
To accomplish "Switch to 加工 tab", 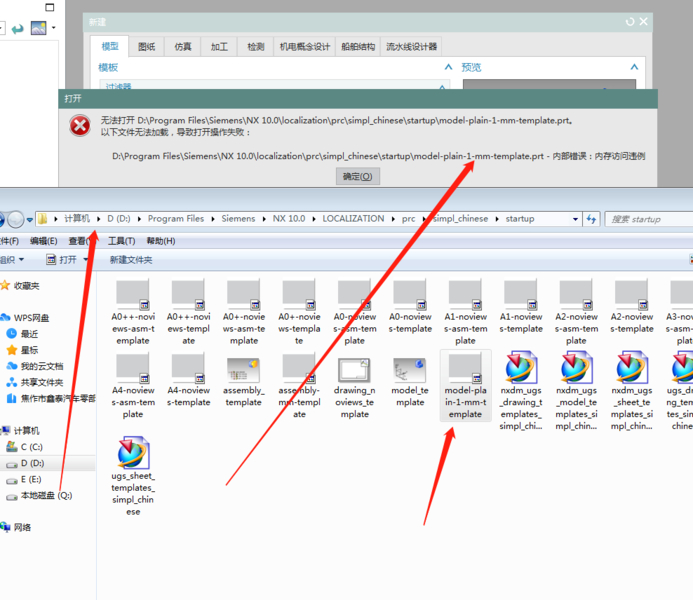I will [219, 46].
